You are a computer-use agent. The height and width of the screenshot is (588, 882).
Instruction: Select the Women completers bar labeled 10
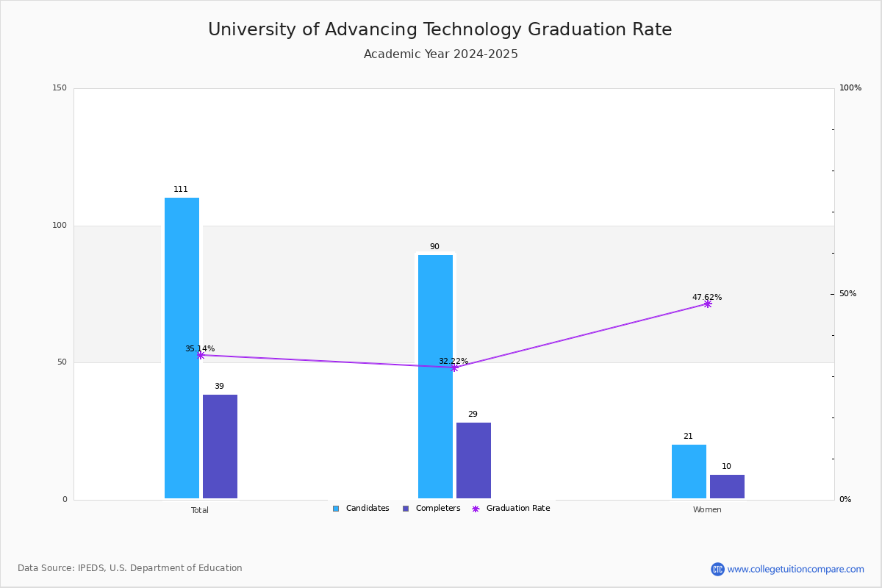[727, 487]
